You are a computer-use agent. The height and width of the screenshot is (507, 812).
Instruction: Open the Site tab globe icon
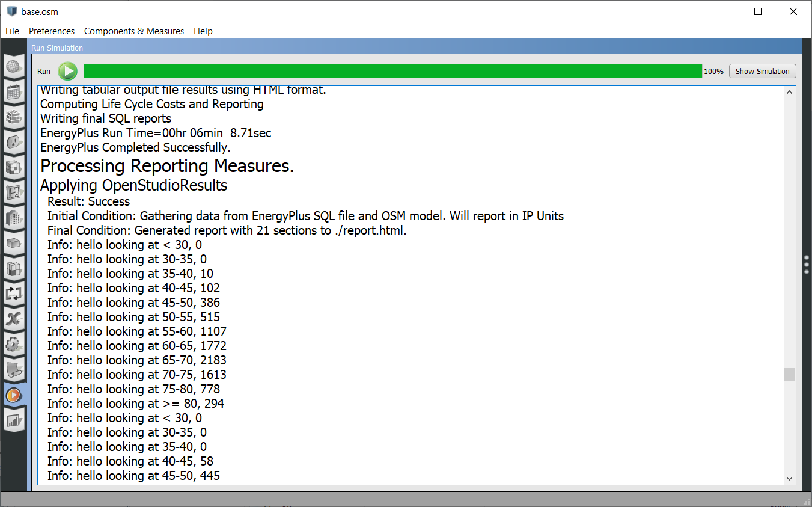[14, 67]
